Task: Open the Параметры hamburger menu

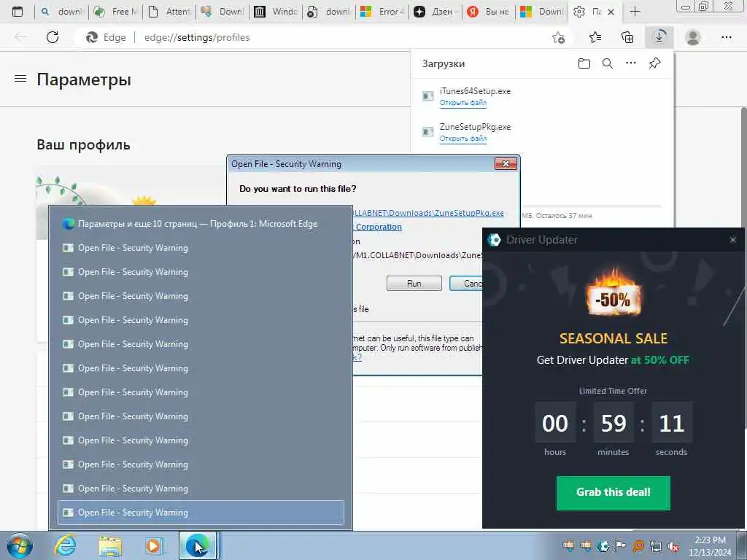Action: (x=20, y=78)
